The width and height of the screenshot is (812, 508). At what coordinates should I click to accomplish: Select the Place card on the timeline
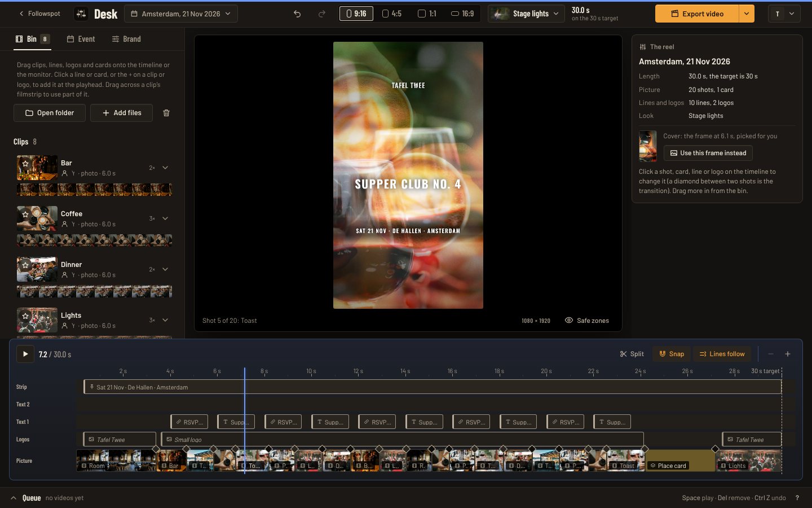coord(680,461)
